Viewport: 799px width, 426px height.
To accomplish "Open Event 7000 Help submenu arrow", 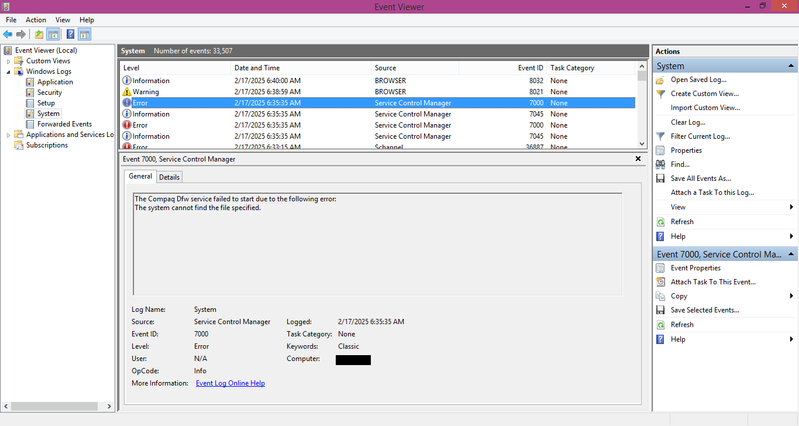I will coord(791,339).
